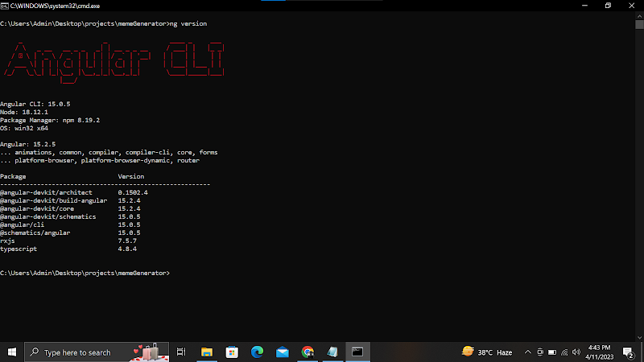Click the rxjs version '7.5.7'

[127, 241]
